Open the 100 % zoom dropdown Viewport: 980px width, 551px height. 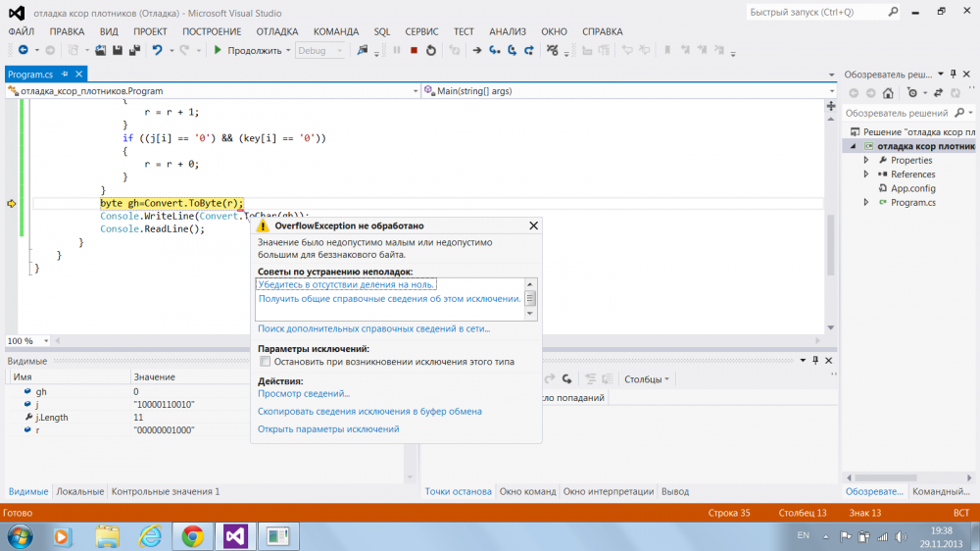46,341
